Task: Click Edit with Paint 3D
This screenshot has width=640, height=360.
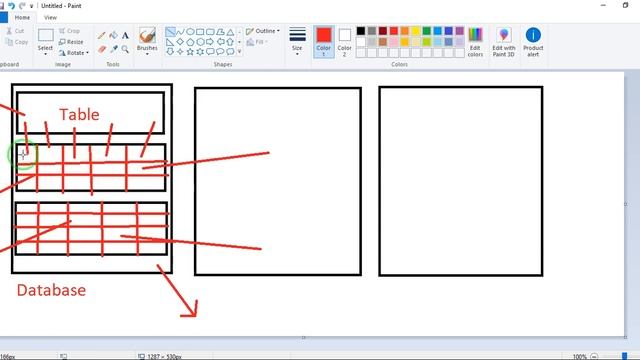Action: [504, 42]
